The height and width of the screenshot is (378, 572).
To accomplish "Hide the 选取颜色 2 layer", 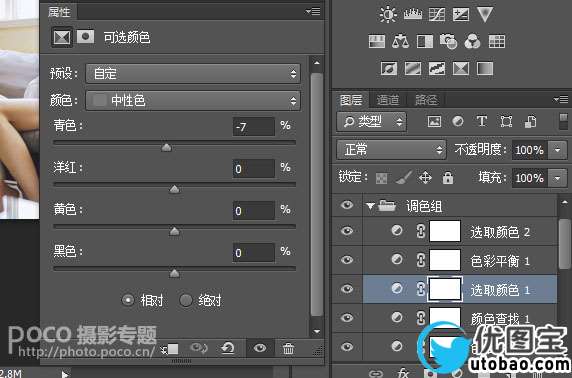I will coord(347,231).
